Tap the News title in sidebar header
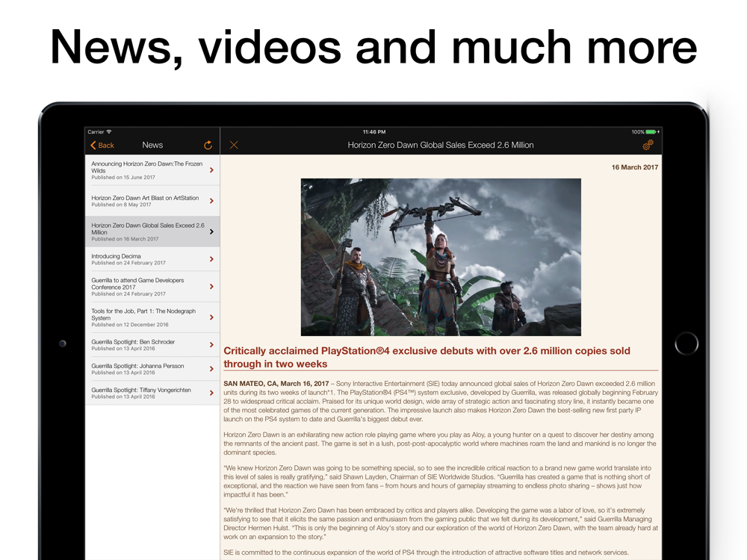The width and height of the screenshot is (747, 560). (x=152, y=146)
